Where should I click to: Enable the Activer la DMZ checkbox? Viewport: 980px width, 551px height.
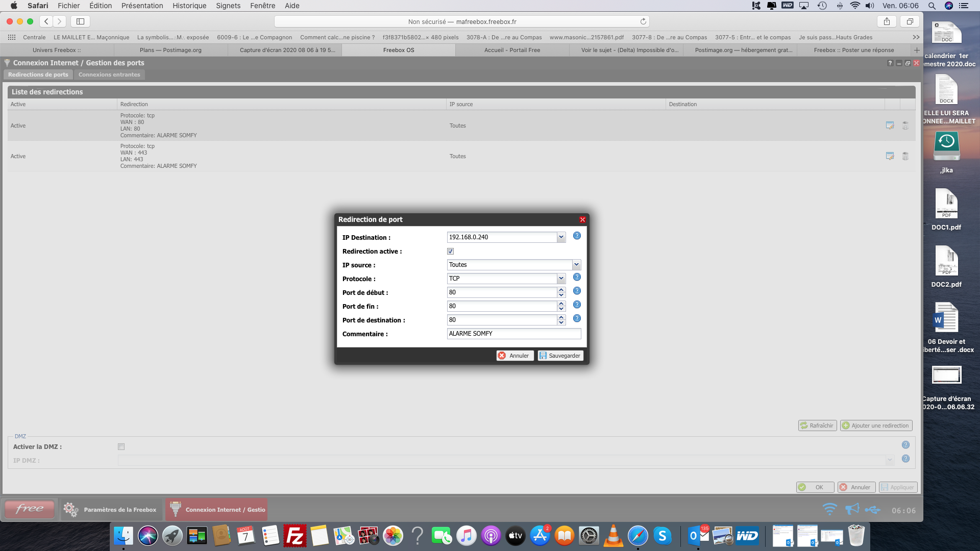click(121, 447)
